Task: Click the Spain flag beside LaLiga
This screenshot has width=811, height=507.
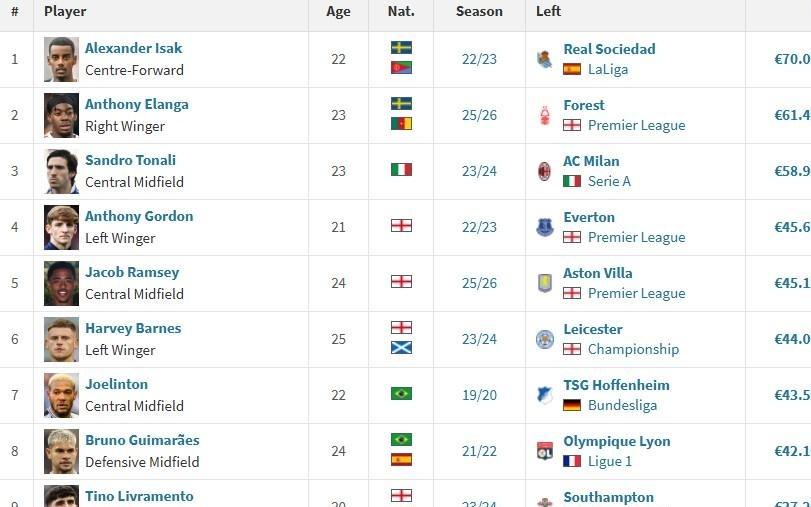Action: pyautogui.click(x=572, y=69)
